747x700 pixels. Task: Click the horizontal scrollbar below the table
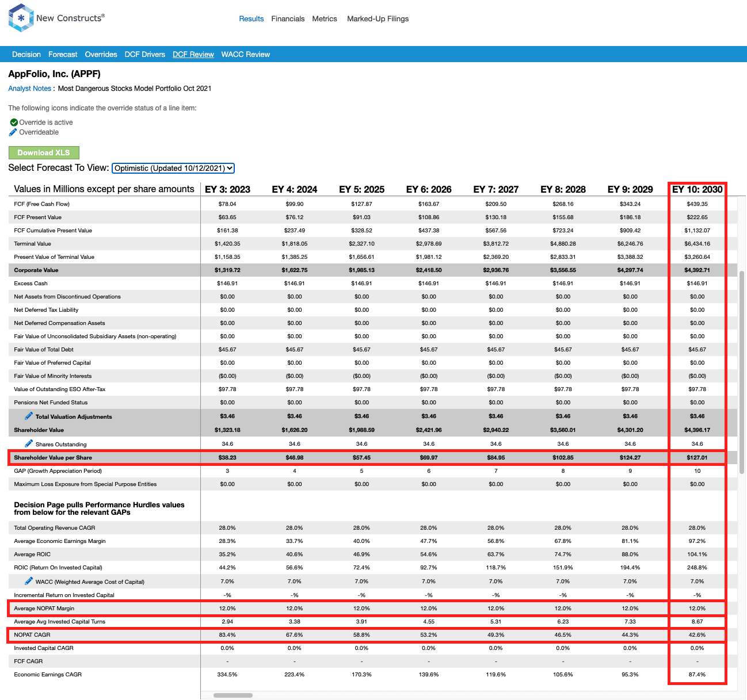(233, 695)
